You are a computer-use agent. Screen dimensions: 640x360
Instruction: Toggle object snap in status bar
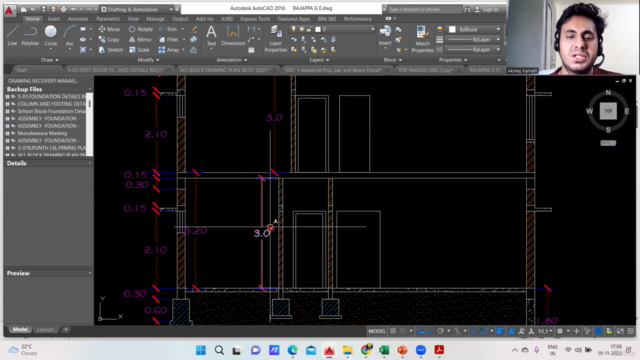[x=484, y=331]
